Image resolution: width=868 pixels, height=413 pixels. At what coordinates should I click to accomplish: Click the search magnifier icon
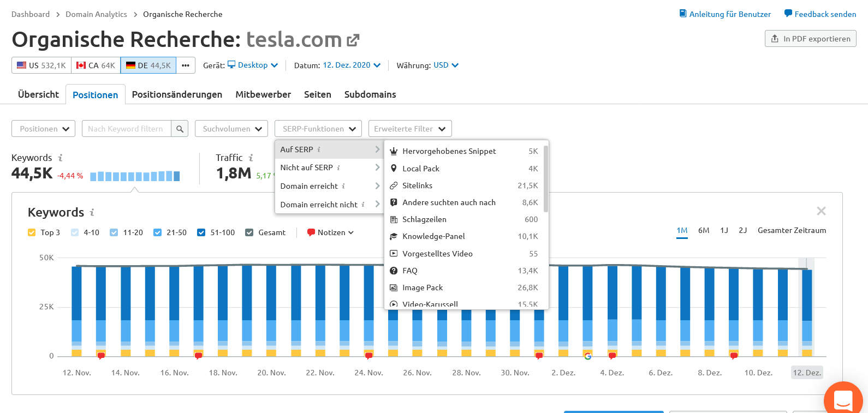[180, 129]
